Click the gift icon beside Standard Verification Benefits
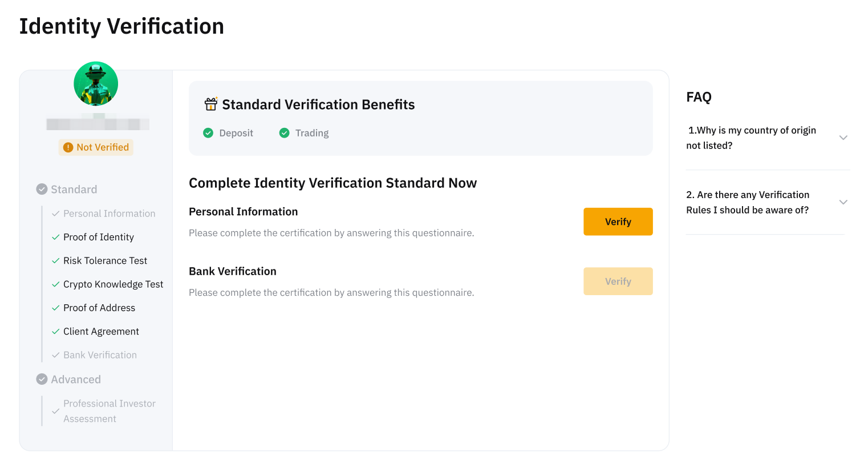Viewport: 868px width, 467px height. [211, 104]
